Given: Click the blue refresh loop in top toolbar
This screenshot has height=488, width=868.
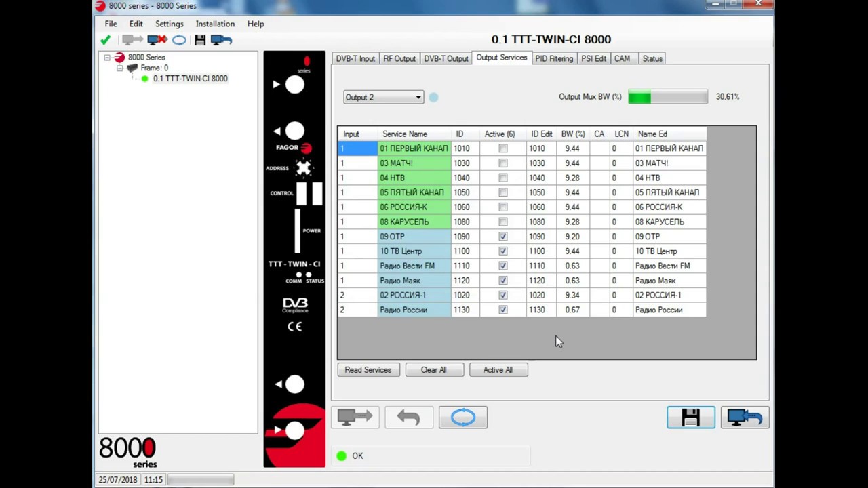Looking at the screenshot, I should [179, 40].
